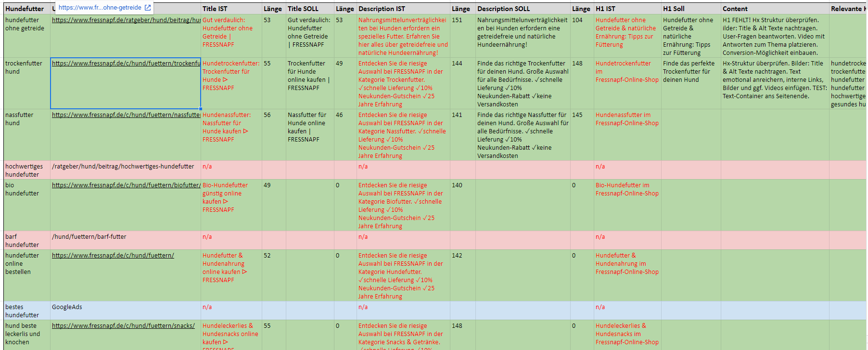Select Description SOLL 'Finde das richtige Nassfutter'
Image resolution: width=868 pixels, height=350 pixels.
[x=523, y=135]
